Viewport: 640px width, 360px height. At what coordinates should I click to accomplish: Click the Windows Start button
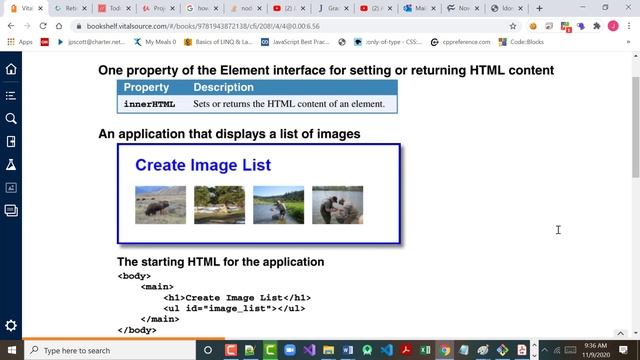click(x=11, y=350)
